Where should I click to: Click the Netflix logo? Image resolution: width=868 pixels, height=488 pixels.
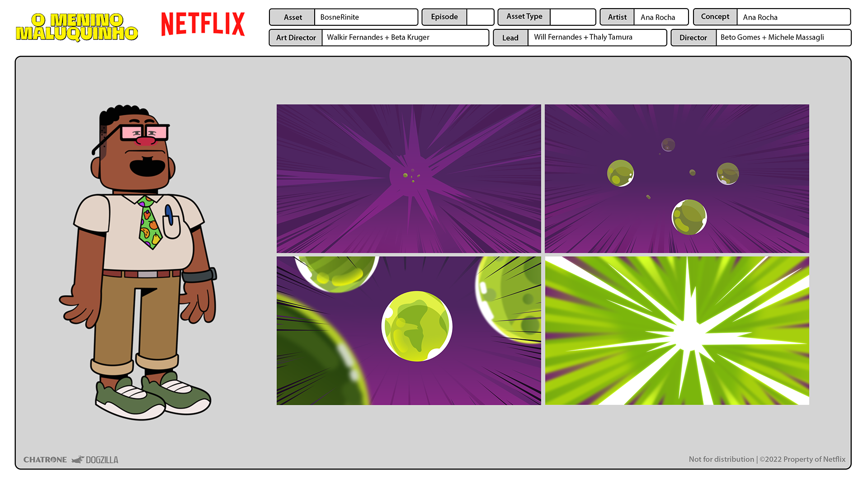click(203, 24)
